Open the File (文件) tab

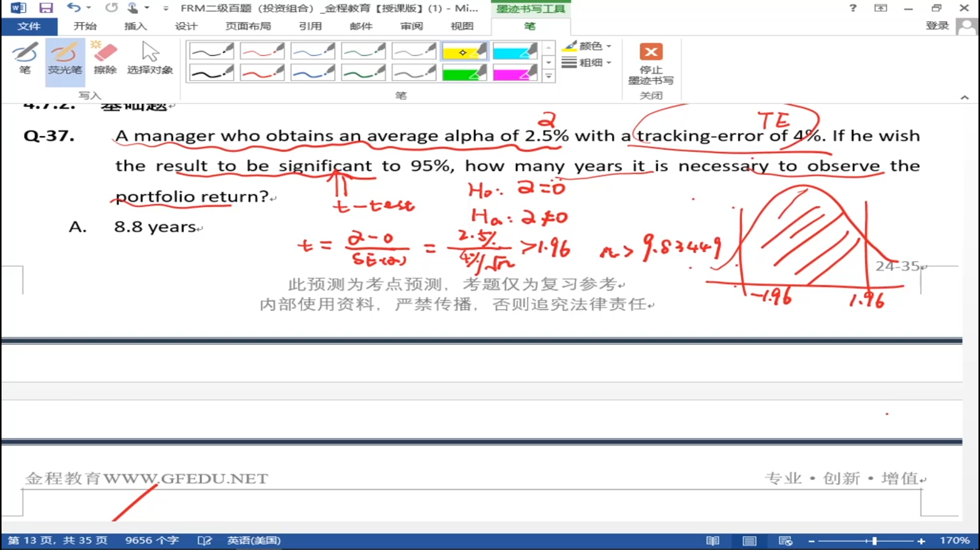tap(29, 26)
